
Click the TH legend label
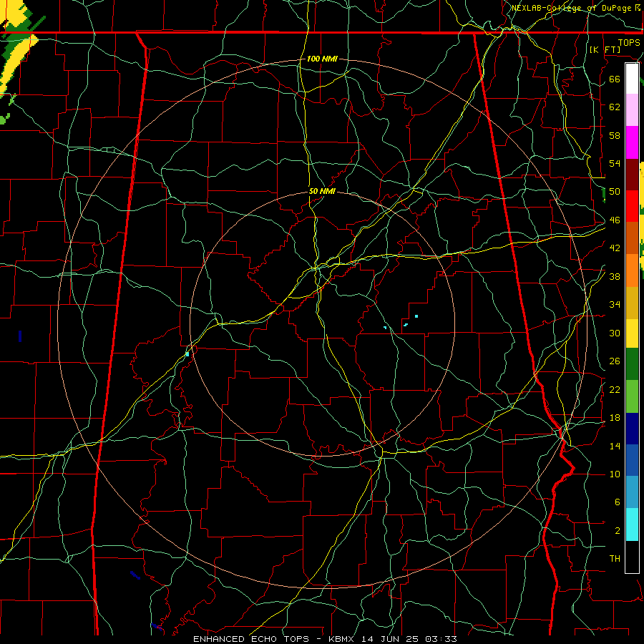tap(615, 559)
